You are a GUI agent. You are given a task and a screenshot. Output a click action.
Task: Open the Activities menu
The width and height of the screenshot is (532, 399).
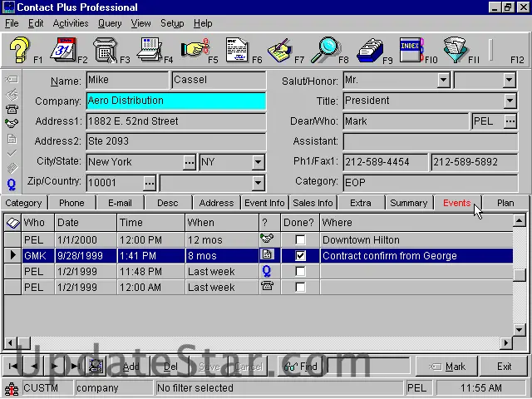tap(71, 23)
